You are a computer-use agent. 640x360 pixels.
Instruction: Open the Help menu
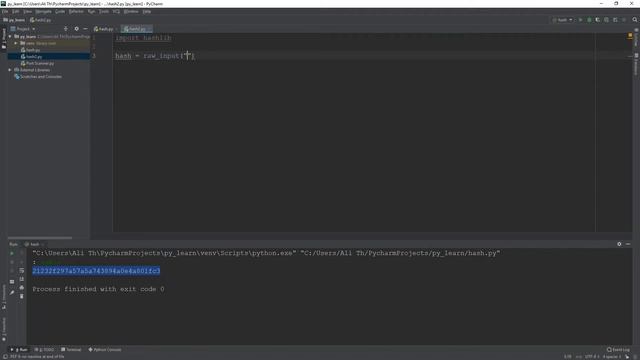[x=147, y=11]
